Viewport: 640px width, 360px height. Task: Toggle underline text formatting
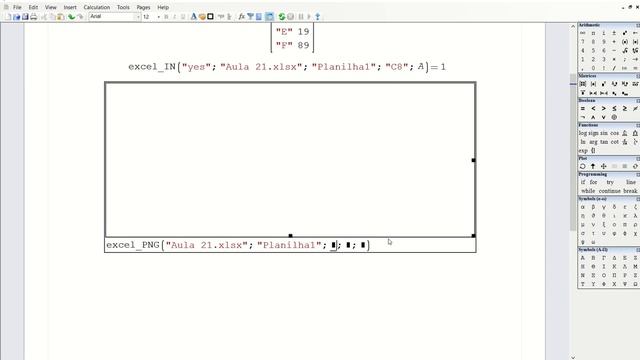click(x=183, y=17)
